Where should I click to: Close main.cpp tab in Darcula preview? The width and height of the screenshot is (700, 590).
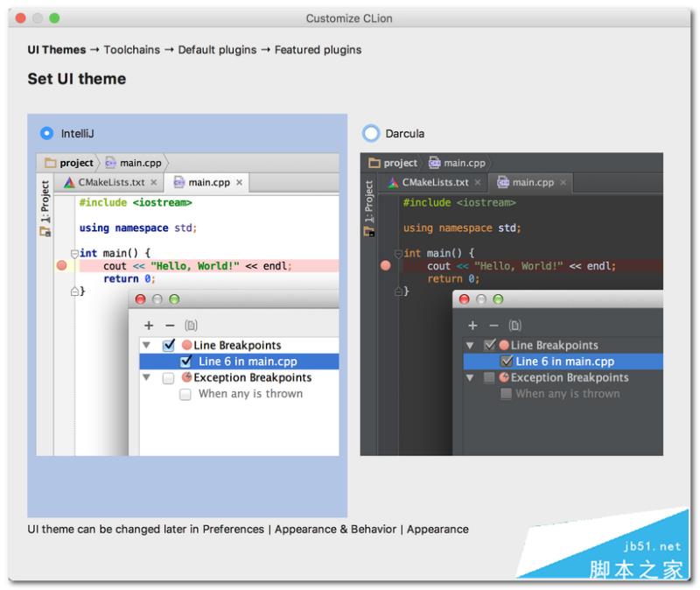point(563,182)
